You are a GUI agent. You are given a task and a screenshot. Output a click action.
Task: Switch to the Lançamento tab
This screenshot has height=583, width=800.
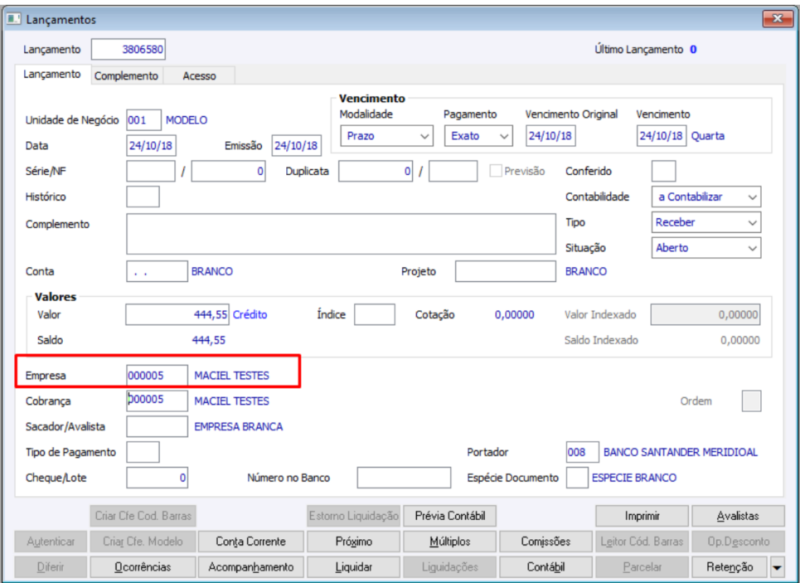coord(52,74)
